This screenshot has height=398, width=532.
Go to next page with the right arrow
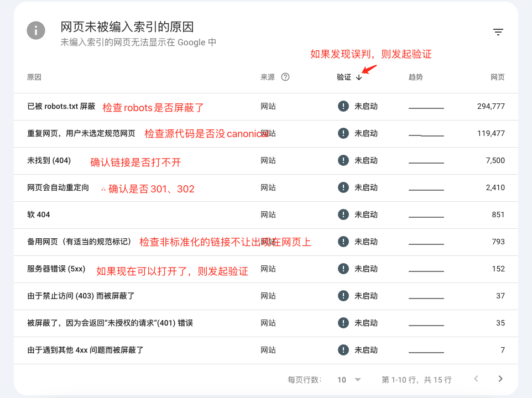point(501,380)
